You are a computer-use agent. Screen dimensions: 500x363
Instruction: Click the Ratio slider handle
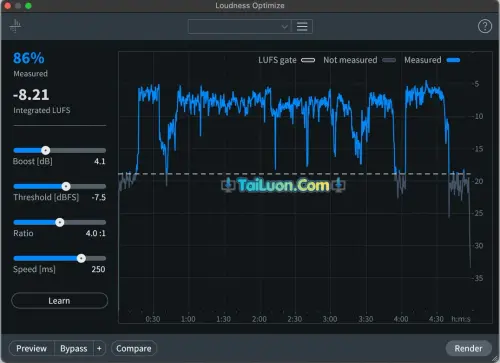(x=60, y=222)
